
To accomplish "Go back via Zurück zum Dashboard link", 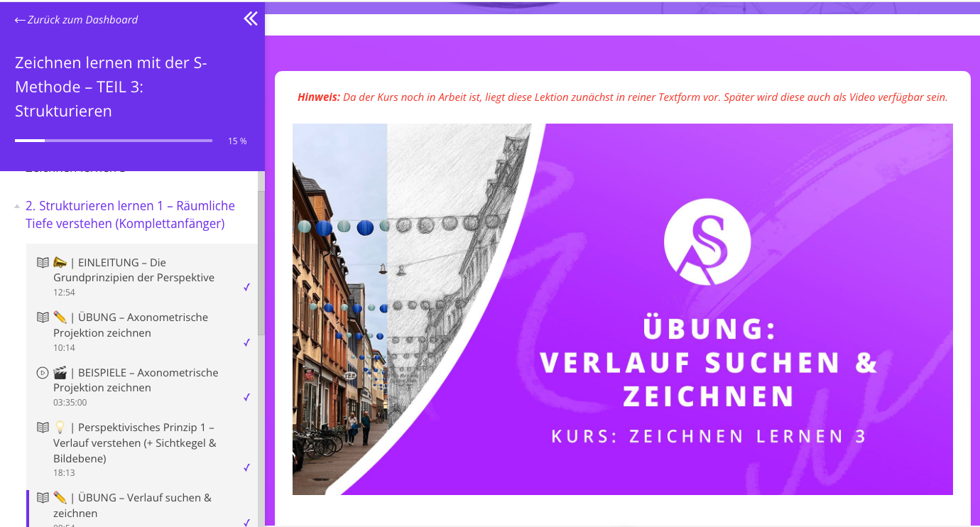I will coord(76,20).
